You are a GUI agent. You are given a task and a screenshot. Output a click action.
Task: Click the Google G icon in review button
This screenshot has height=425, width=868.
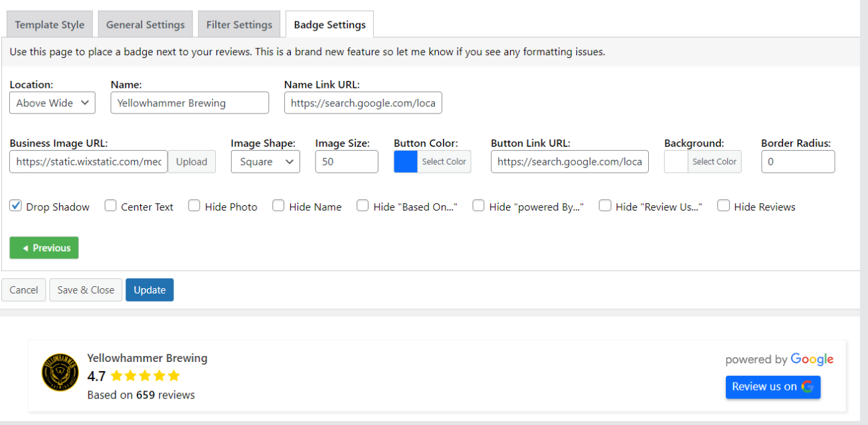pos(808,386)
